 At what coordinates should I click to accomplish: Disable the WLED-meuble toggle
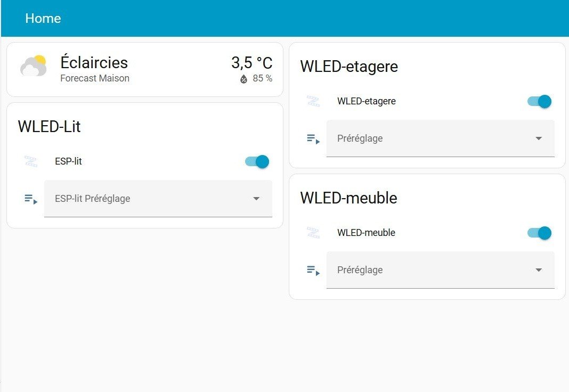(540, 233)
